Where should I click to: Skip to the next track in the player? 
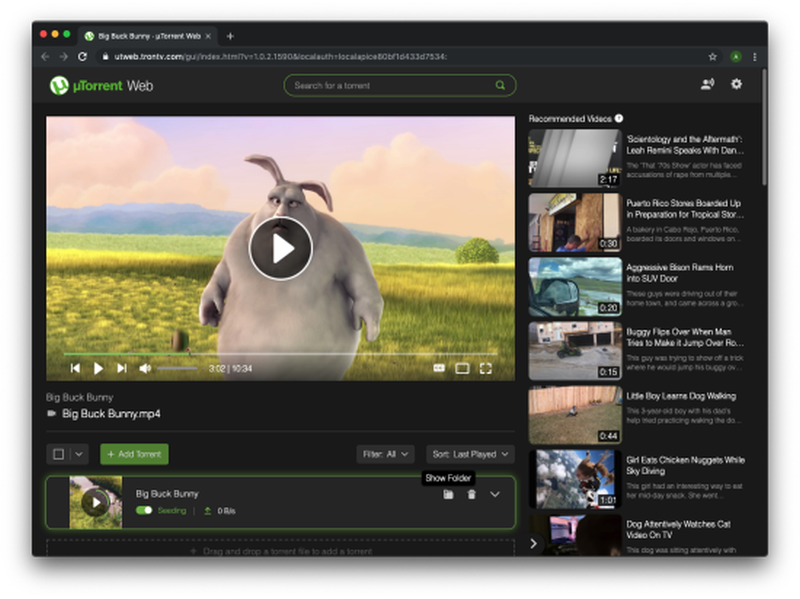pyautogui.click(x=121, y=368)
